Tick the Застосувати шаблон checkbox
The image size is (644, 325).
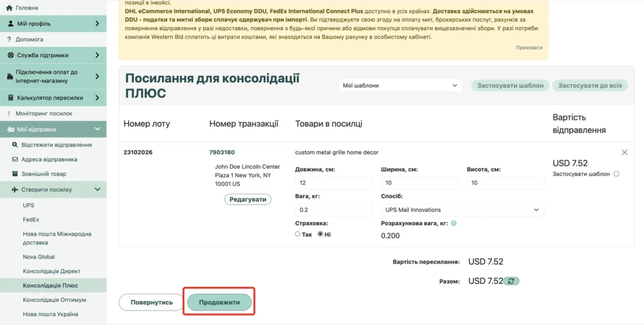(616, 174)
